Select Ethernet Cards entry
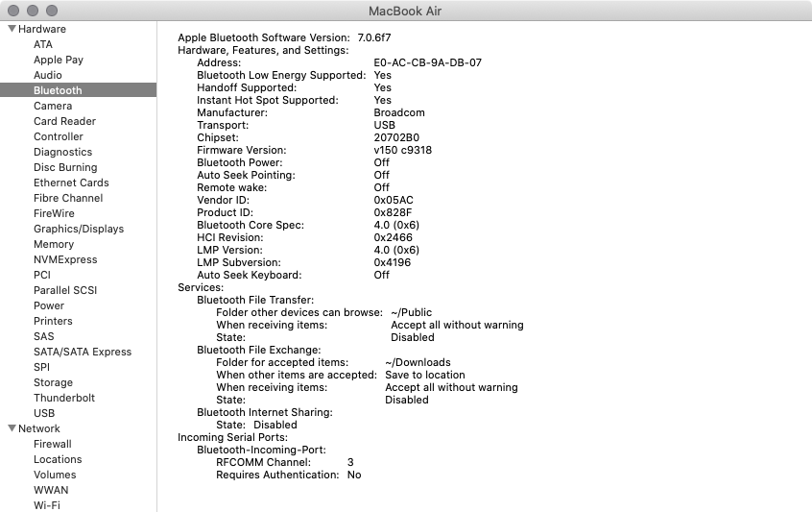The image size is (812, 512). 71,183
